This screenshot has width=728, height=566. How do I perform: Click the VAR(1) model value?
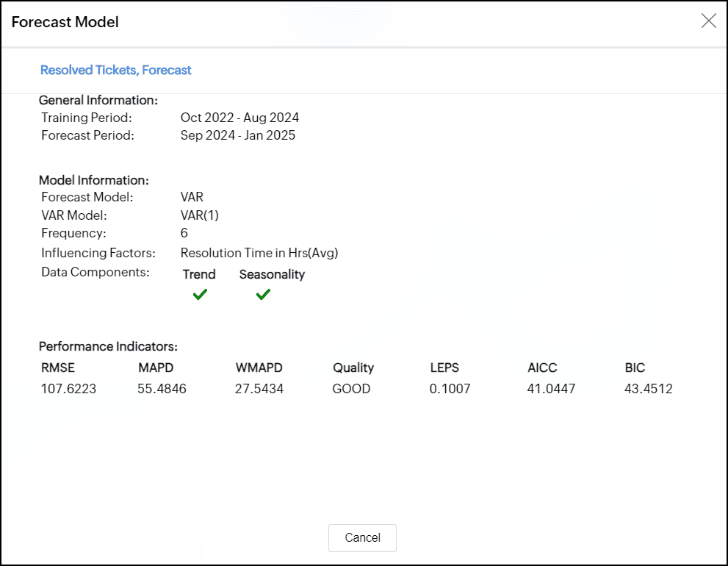coord(200,215)
